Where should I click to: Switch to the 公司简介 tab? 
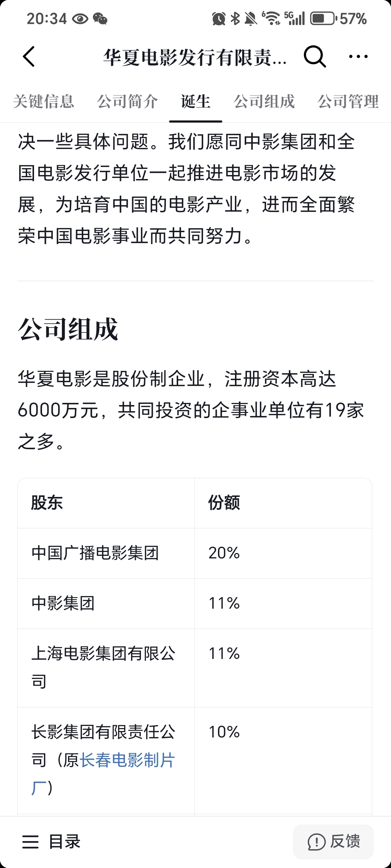pyautogui.click(x=127, y=101)
